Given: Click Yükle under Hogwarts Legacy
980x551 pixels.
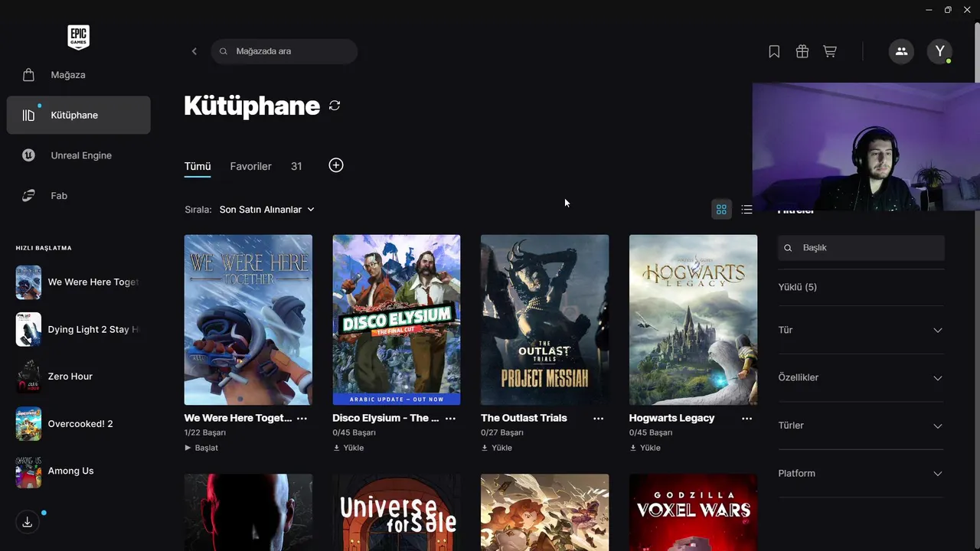Looking at the screenshot, I should (x=645, y=448).
